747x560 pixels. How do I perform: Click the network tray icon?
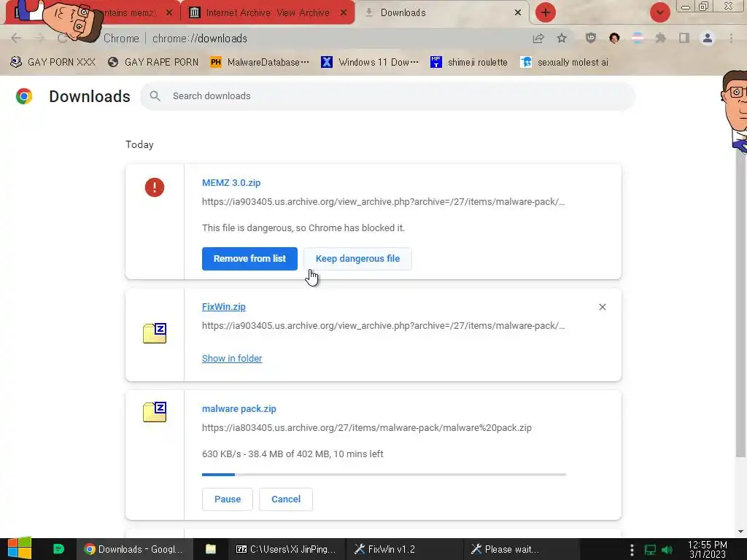[650, 550]
